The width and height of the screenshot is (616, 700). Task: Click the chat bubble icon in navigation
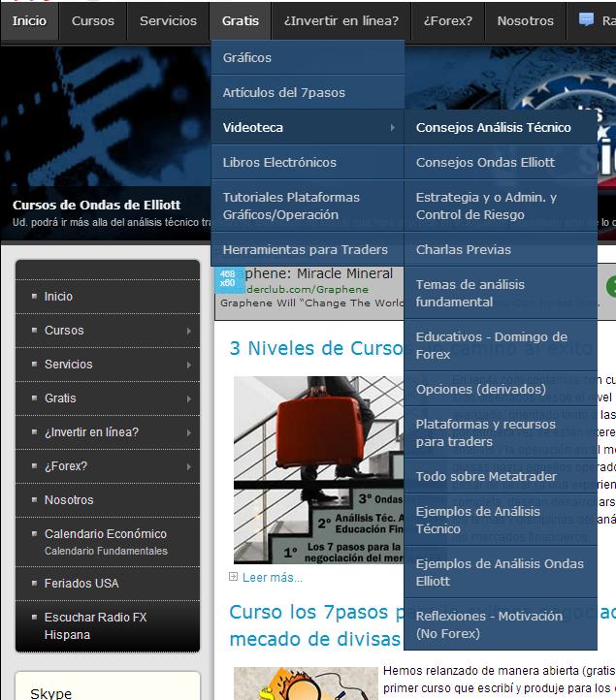click(x=586, y=19)
